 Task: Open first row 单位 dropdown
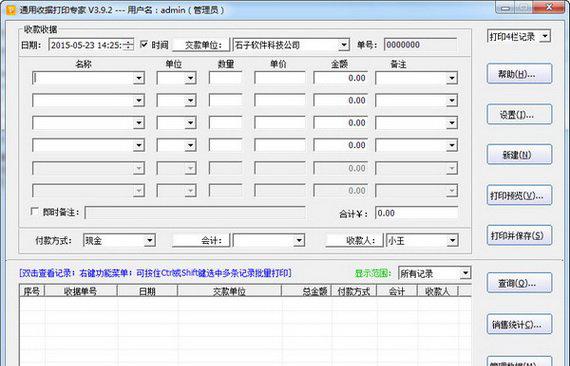point(190,78)
